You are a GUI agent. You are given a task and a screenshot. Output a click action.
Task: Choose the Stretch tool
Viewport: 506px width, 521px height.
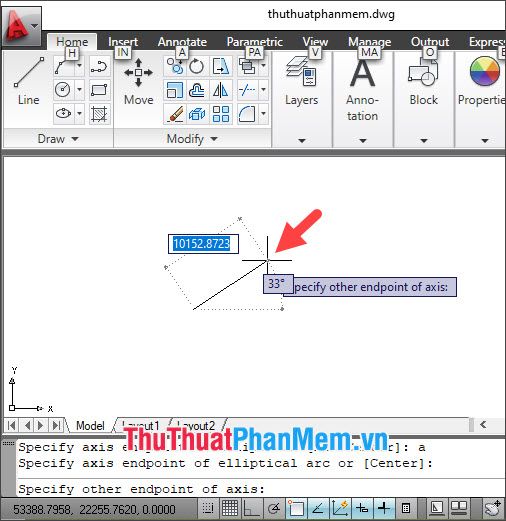[221, 66]
